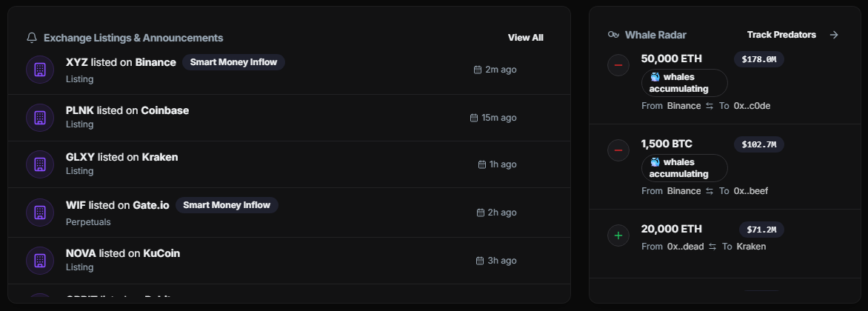Click the calendar icon next to 2m ago

(x=478, y=70)
